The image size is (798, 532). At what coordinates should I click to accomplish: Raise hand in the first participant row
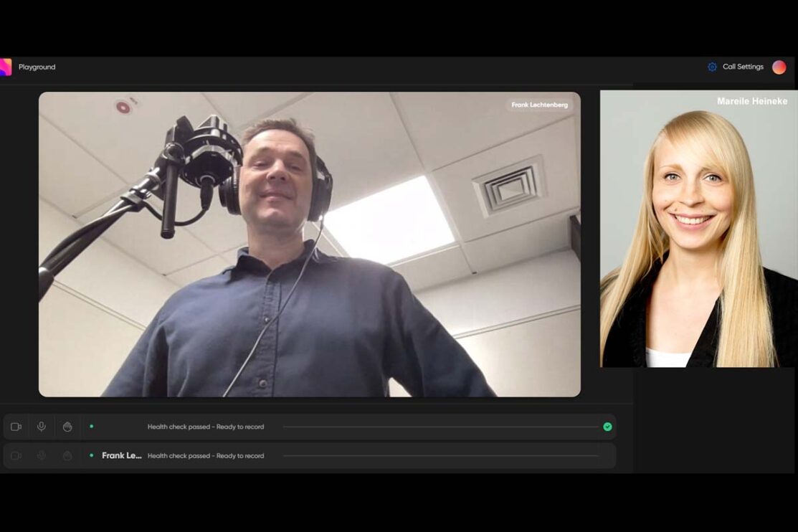67,427
